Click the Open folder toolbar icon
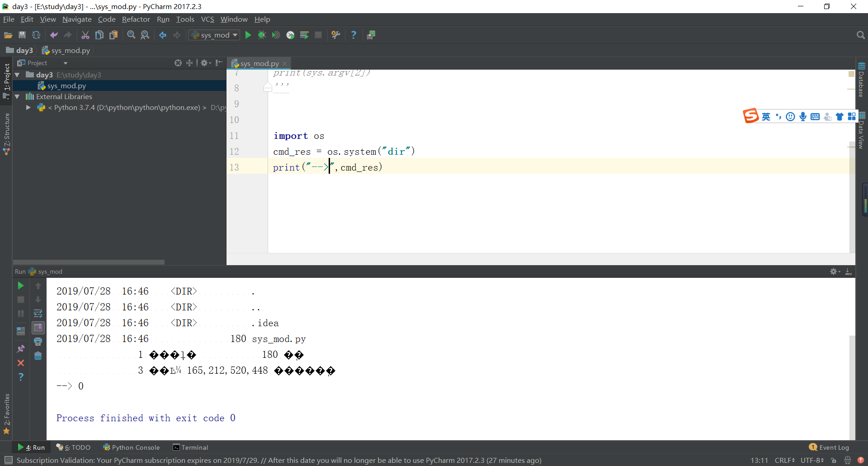 [x=8, y=35]
